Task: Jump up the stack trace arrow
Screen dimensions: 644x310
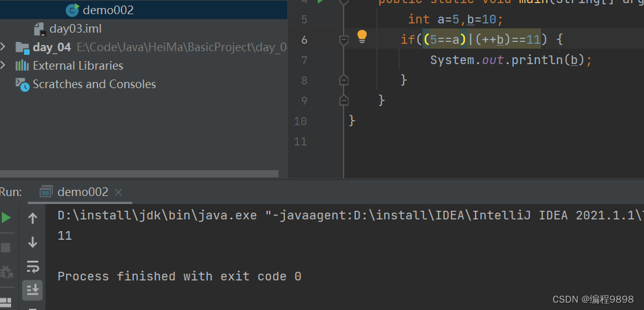Action: (33, 218)
